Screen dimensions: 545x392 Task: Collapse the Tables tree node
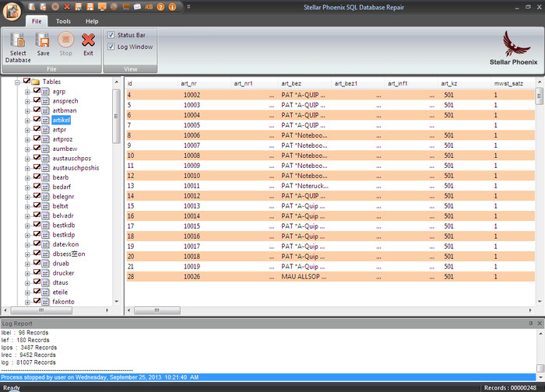click(x=17, y=82)
